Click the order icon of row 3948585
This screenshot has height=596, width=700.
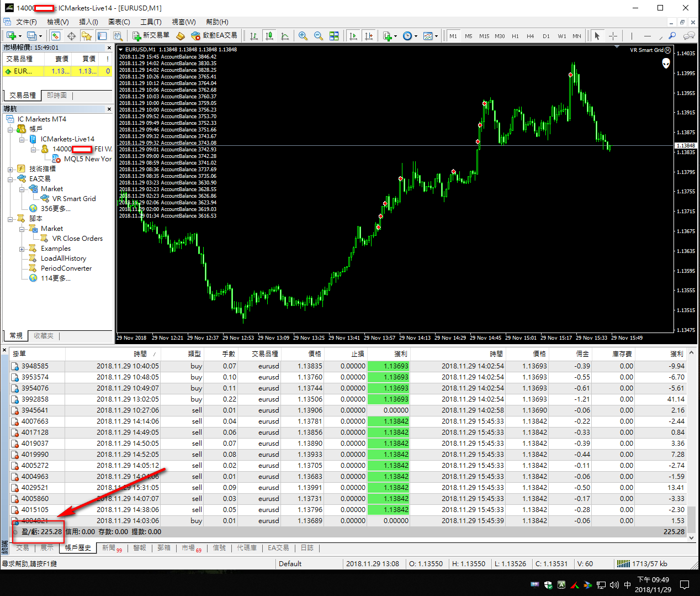tap(15, 366)
